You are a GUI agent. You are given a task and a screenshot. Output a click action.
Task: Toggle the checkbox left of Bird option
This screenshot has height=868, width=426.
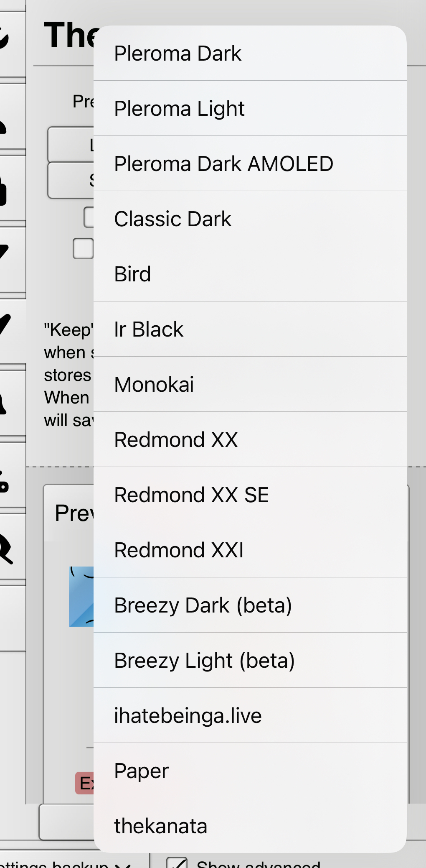[83, 249]
